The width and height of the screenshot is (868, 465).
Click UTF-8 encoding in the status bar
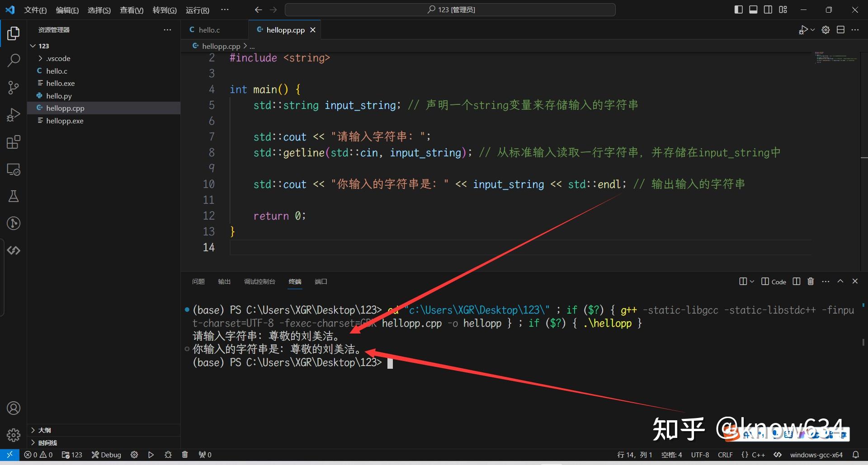pos(700,455)
